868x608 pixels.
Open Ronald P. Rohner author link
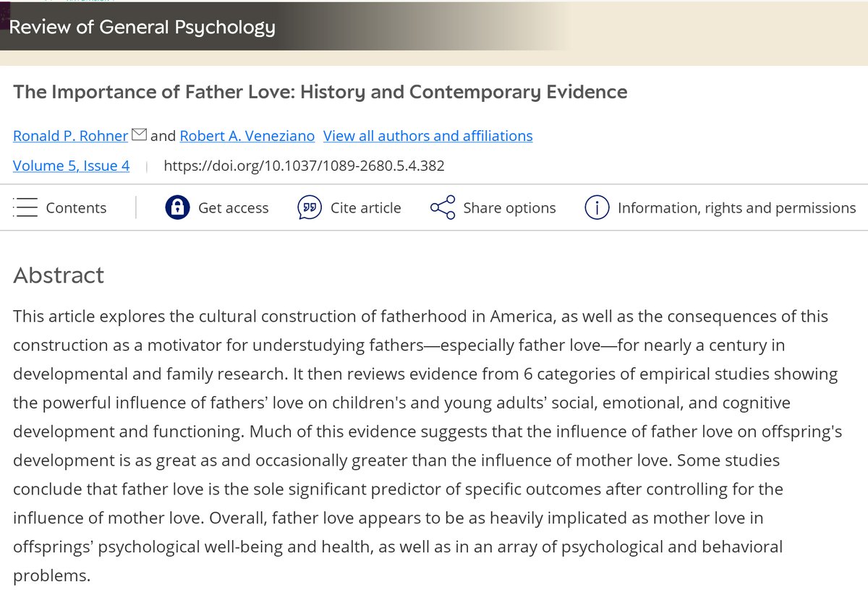[x=70, y=136]
